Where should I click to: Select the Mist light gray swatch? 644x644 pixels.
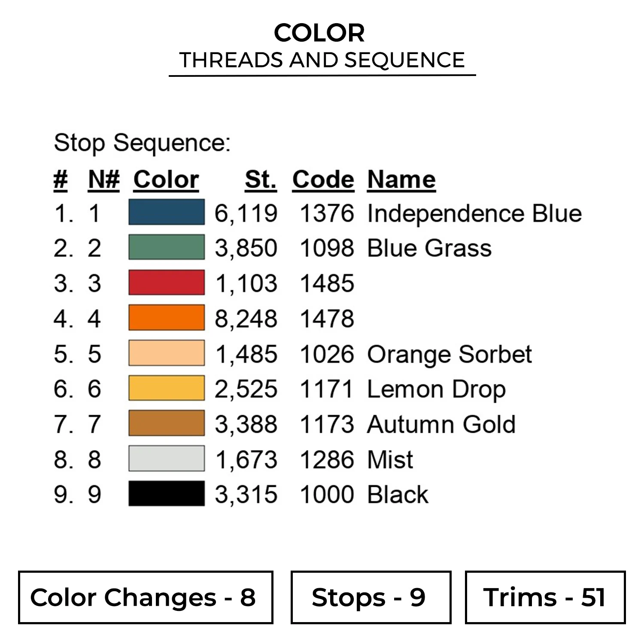tap(167, 459)
